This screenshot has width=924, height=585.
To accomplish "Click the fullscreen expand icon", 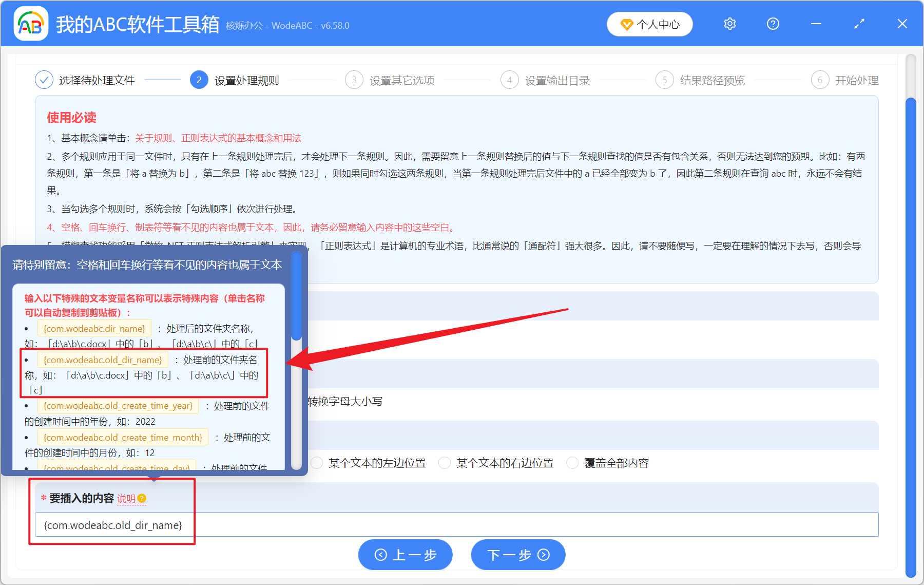I will [x=859, y=24].
